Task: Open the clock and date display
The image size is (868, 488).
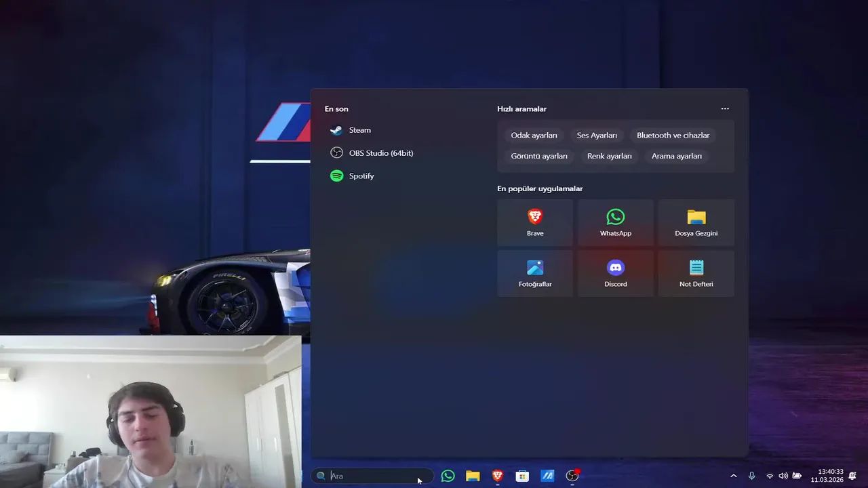Action: [827, 476]
